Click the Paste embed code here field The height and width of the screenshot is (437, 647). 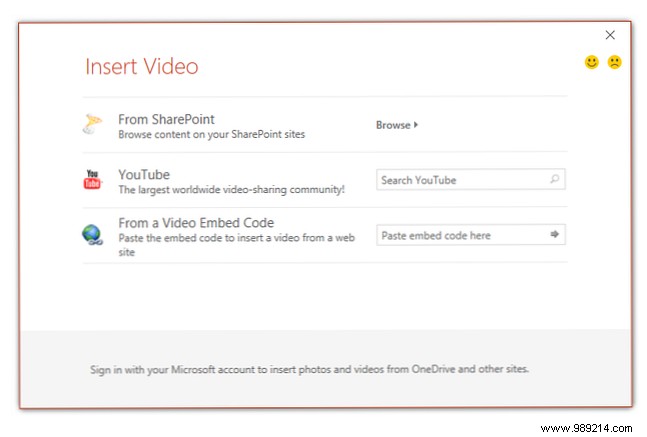pos(470,235)
